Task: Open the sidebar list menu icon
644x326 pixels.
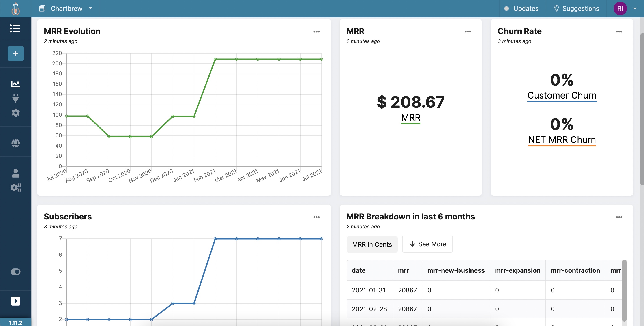Action: pos(15,28)
